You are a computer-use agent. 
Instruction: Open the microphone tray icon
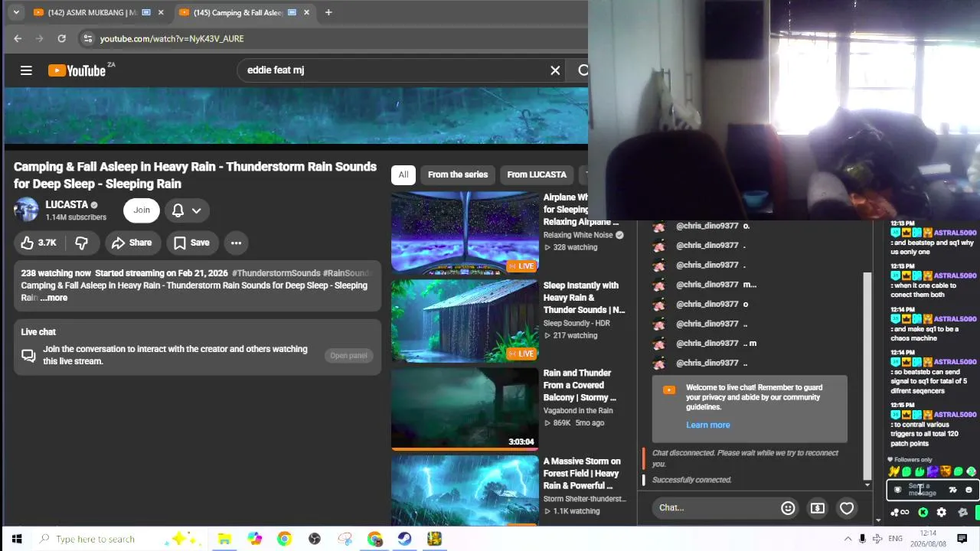click(x=863, y=539)
